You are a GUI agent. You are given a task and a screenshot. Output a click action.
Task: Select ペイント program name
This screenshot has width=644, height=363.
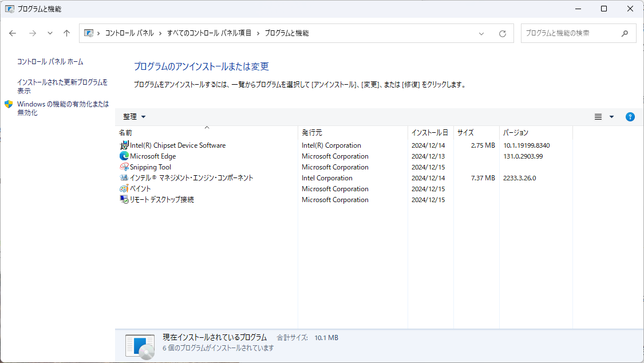(140, 189)
